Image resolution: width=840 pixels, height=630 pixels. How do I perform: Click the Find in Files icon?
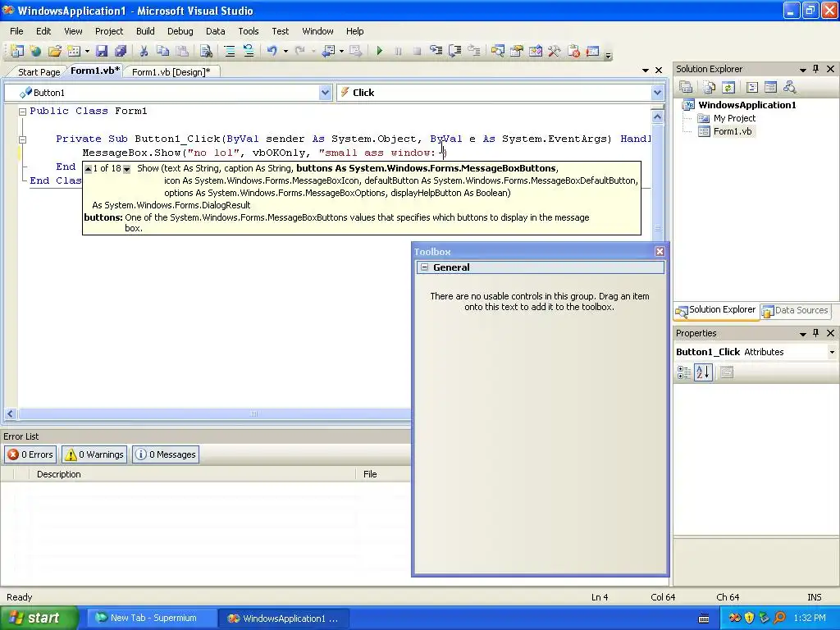coord(206,51)
